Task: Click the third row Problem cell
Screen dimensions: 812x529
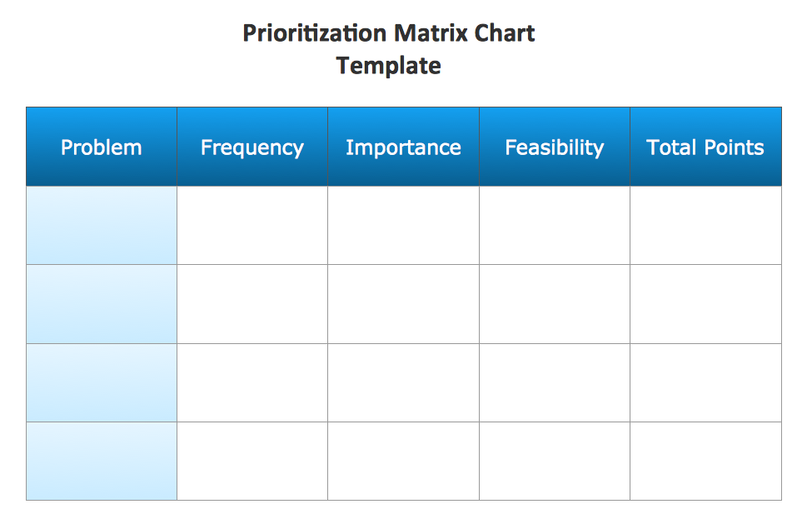Action: coord(102,382)
